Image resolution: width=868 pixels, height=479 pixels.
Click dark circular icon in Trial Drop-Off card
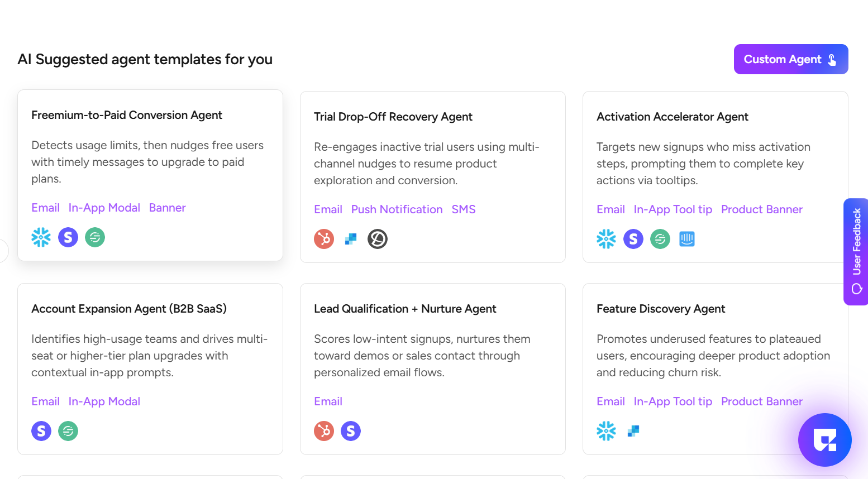[x=378, y=239]
